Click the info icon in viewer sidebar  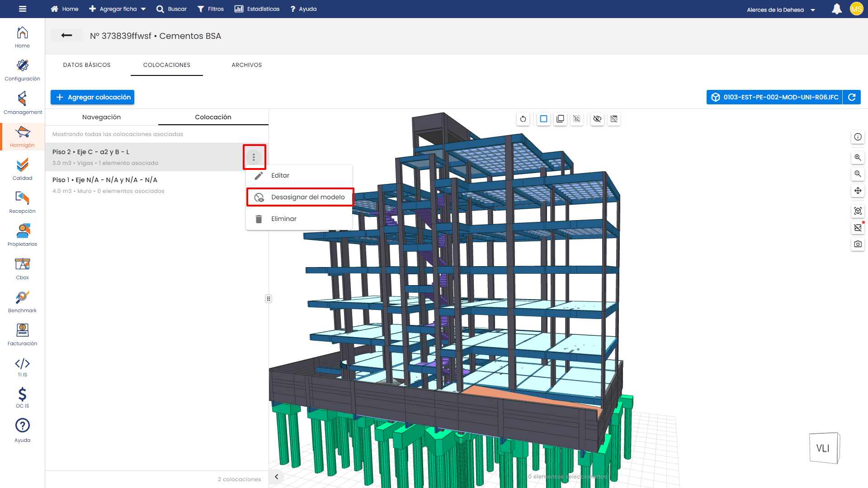click(858, 137)
